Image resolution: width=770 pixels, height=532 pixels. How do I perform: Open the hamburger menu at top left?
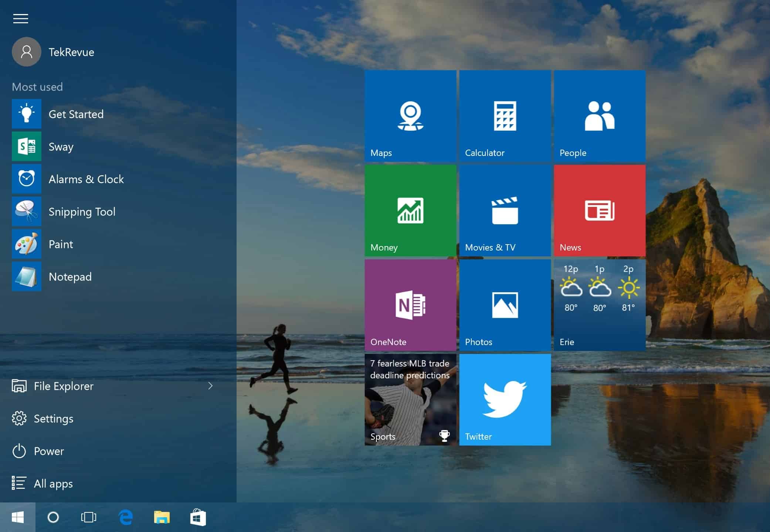21,18
